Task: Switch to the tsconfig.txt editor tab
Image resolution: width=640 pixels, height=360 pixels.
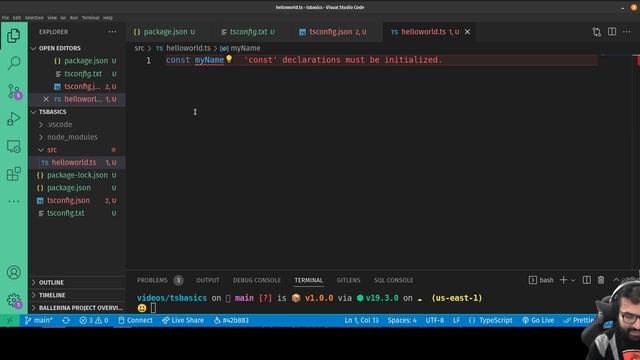Action: pyautogui.click(x=248, y=32)
